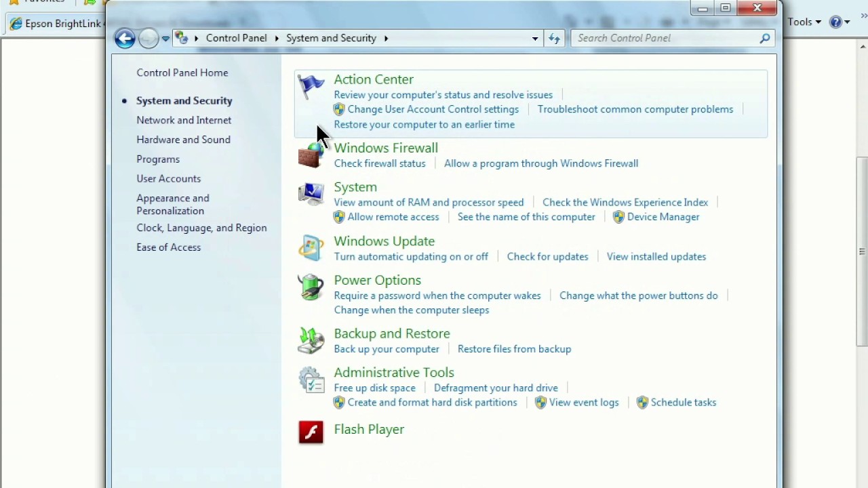Viewport: 868px width, 488px height.
Task: Open the recent pages dropdown arrow
Action: (x=165, y=39)
